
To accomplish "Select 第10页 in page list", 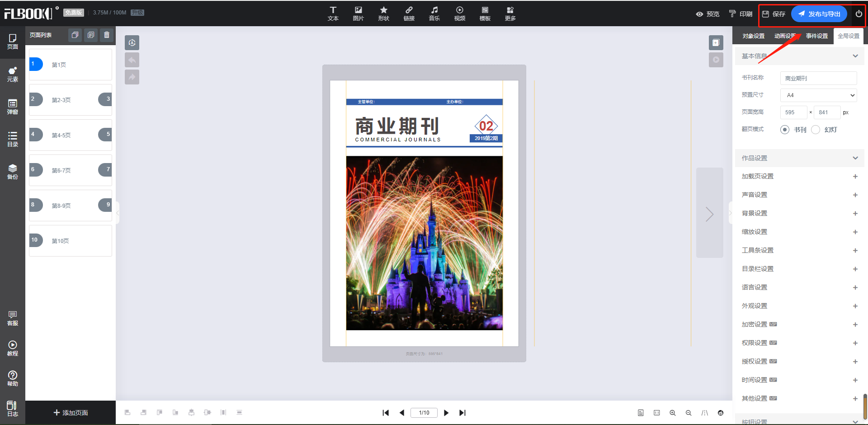I will pos(71,241).
